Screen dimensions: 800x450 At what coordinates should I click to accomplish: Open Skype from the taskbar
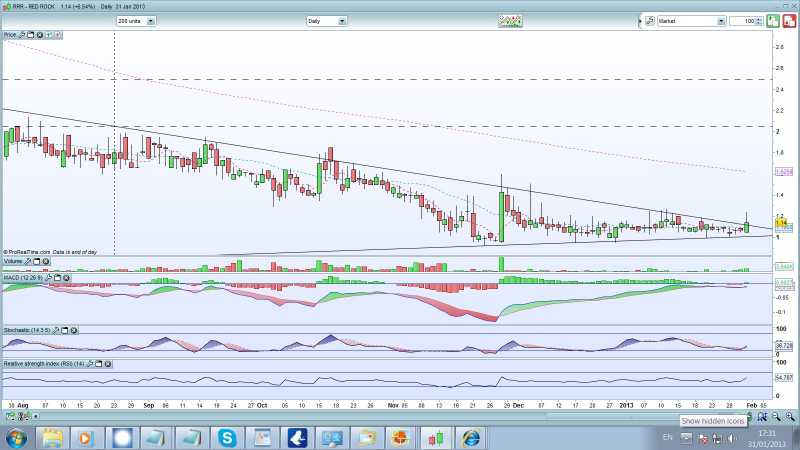point(226,438)
